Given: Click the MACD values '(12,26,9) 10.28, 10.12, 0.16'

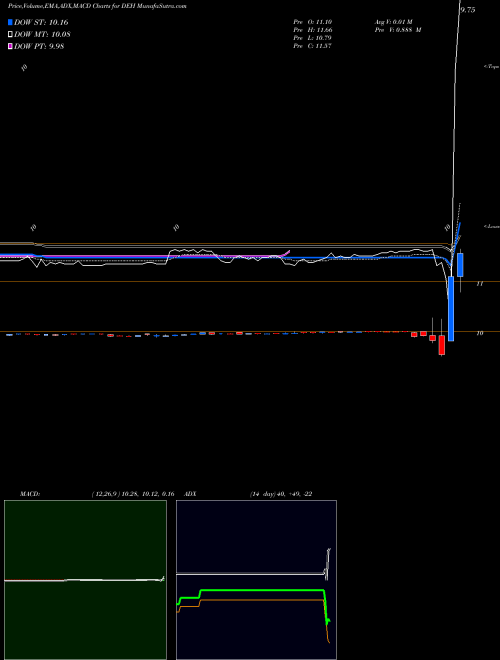Looking at the screenshot, I should tap(133, 494).
